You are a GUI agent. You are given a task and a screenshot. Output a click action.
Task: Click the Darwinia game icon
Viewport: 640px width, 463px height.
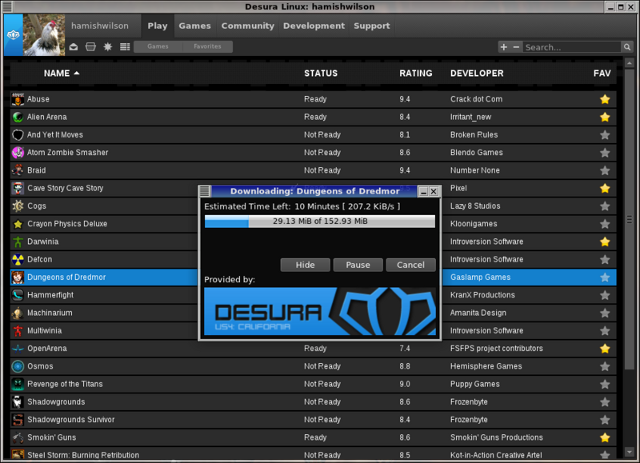click(x=18, y=242)
